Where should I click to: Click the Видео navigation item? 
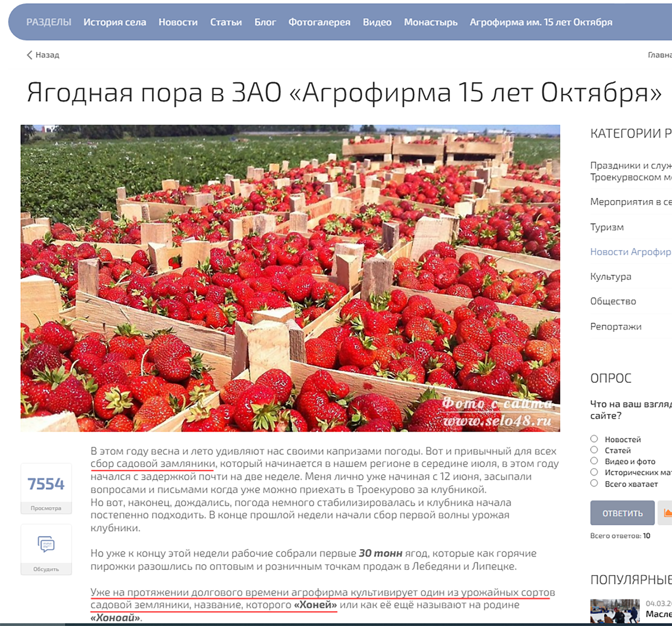(377, 22)
